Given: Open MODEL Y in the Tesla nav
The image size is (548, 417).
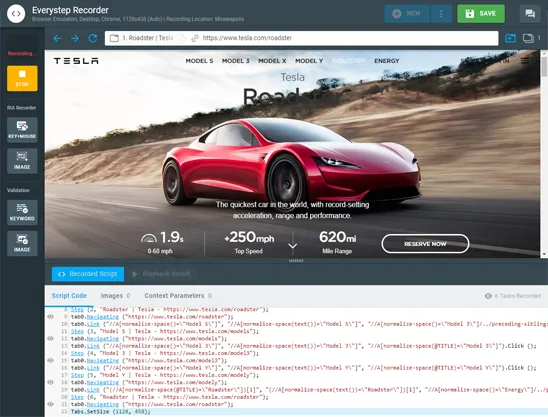Looking at the screenshot, I should 309,61.
